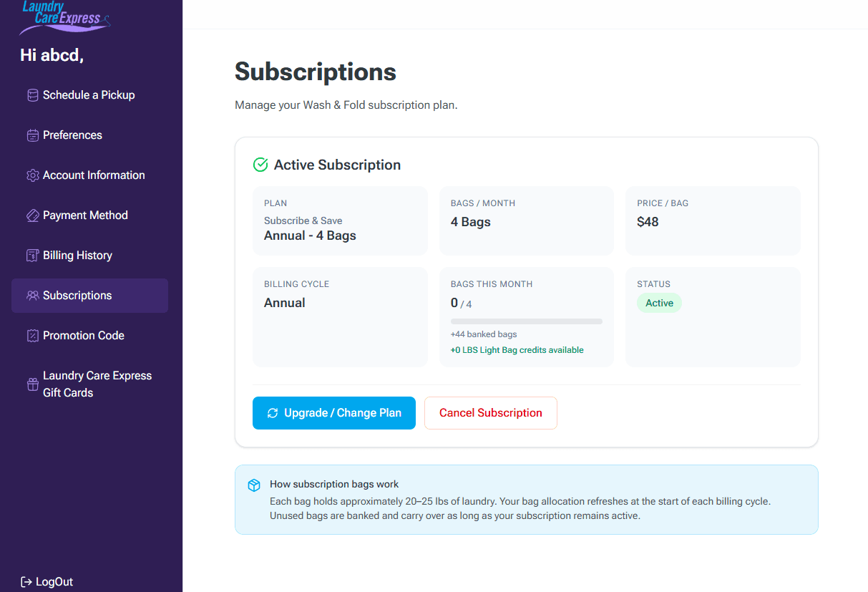Click the green Active Subscription checkmark icon
868x592 pixels.
click(x=260, y=165)
